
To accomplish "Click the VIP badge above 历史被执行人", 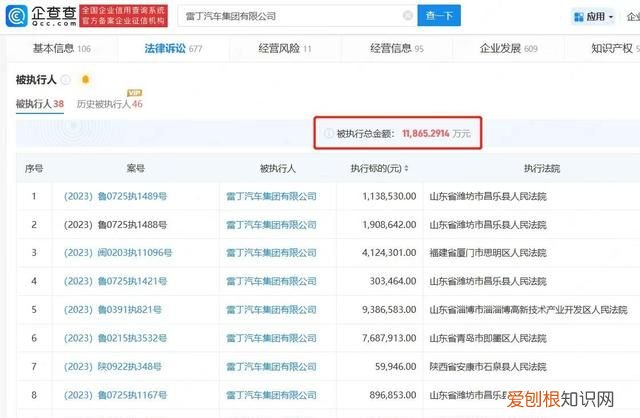I will pos(134,93).
